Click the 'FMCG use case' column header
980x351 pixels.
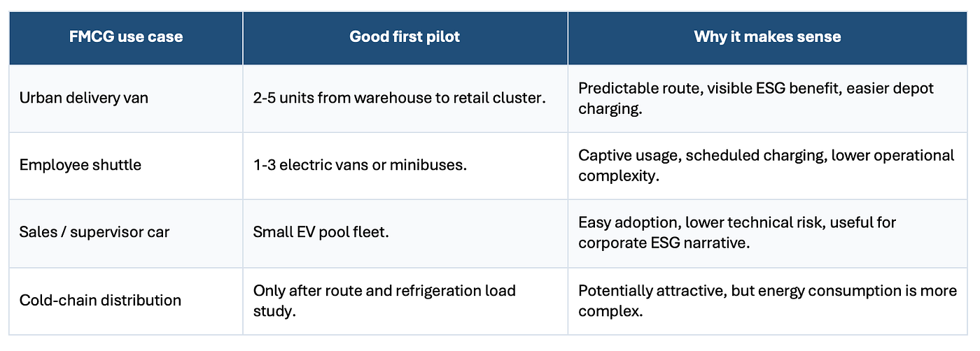pyautogui.click(x=126, y=37)
